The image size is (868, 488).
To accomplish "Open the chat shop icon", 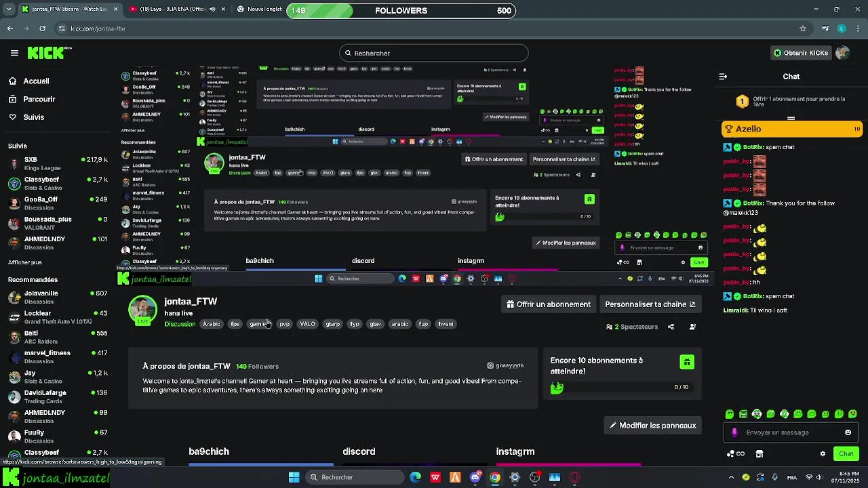I will 759,453.
